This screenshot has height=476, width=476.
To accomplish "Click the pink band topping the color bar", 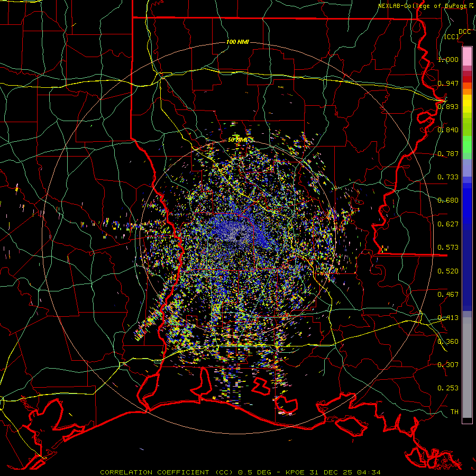I will click(x=467, y=56).
